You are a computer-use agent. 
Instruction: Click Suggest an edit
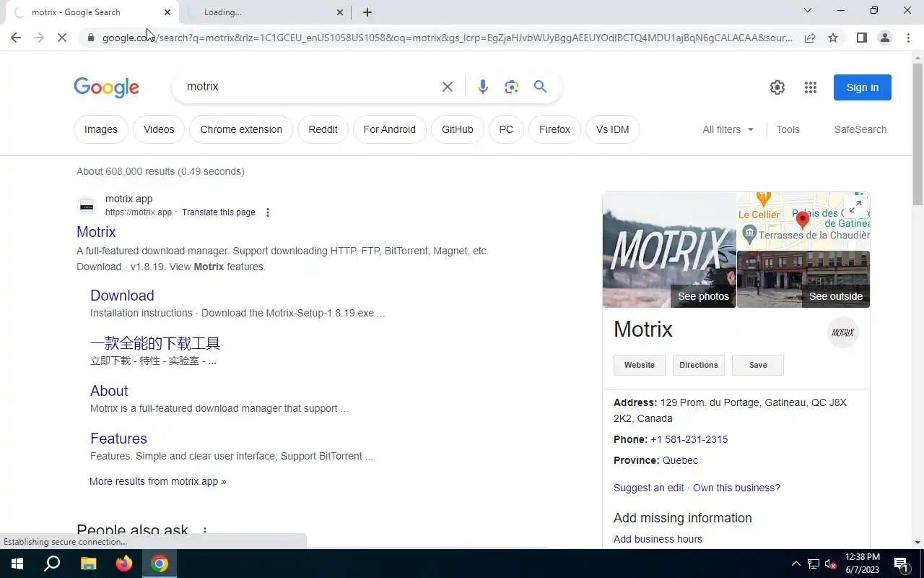point(648,488)
